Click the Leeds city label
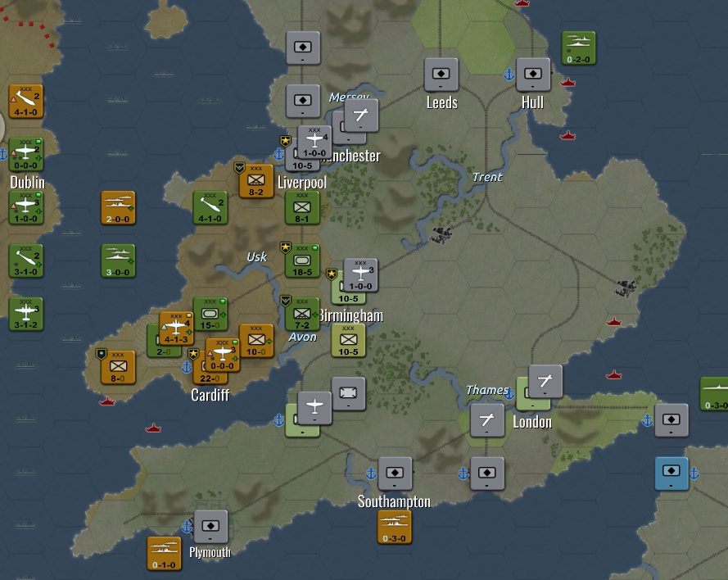The width and height of the screenshot is (728, 580). coord(442,102)
